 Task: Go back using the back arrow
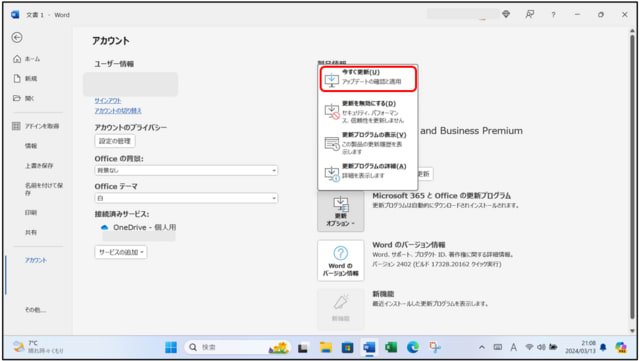click(x=17, y=38)
